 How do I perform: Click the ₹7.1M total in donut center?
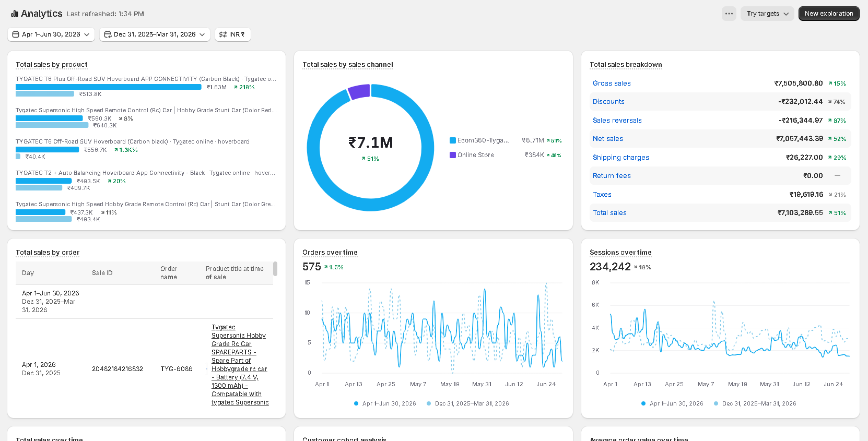[x=370, y=142]
